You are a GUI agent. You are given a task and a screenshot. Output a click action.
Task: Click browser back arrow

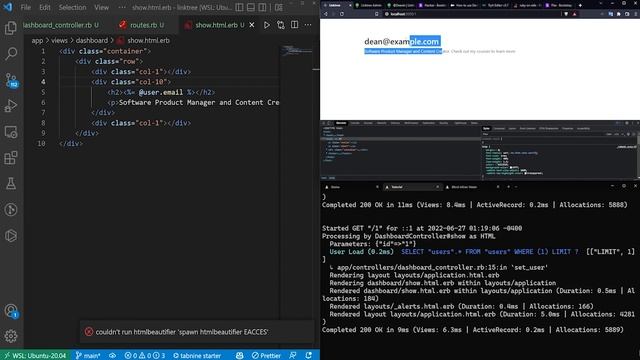pos(326,14)
